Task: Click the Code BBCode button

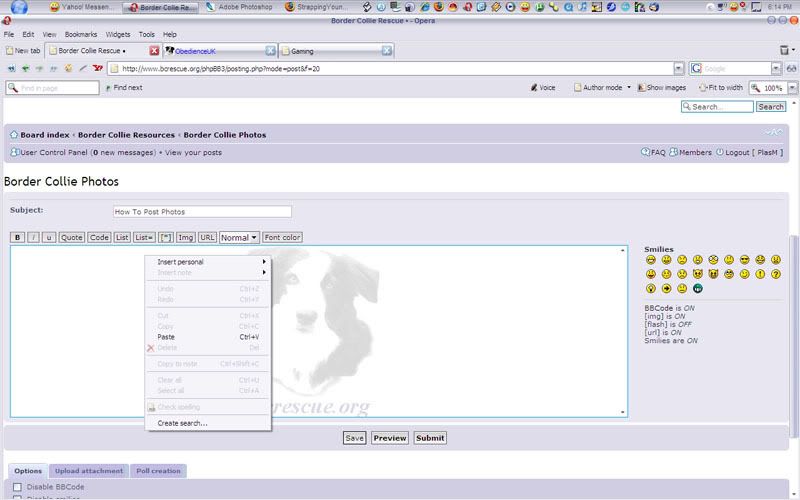Action: [99, 237]
